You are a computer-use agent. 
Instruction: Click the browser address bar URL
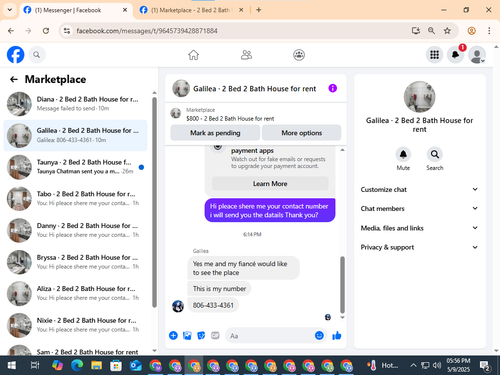pos(147,31)
